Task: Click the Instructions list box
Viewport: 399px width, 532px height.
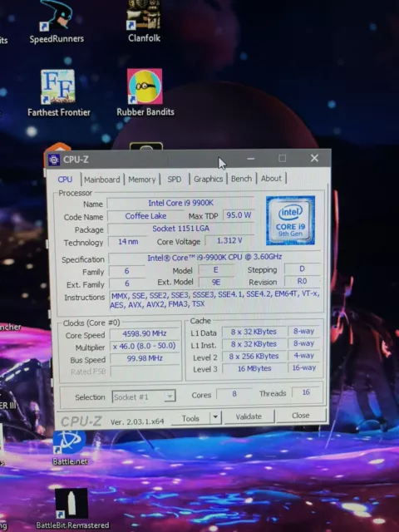Action: tap(215, 299)
